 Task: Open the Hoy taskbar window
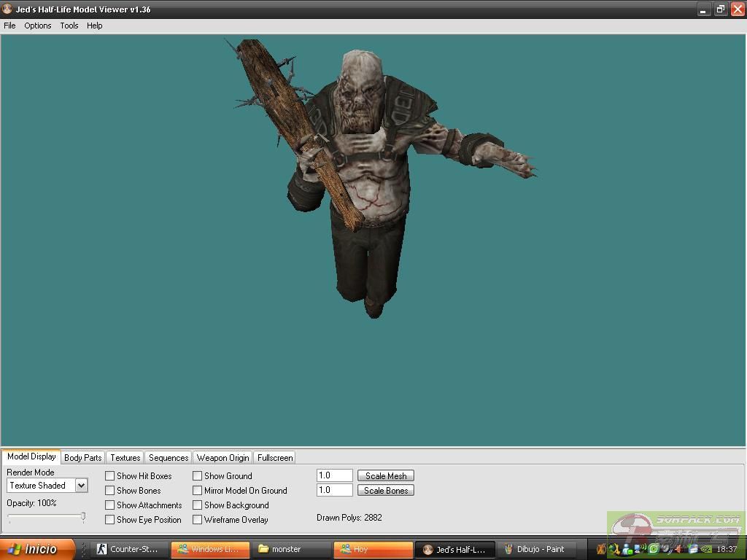click(x=373, y=550)
